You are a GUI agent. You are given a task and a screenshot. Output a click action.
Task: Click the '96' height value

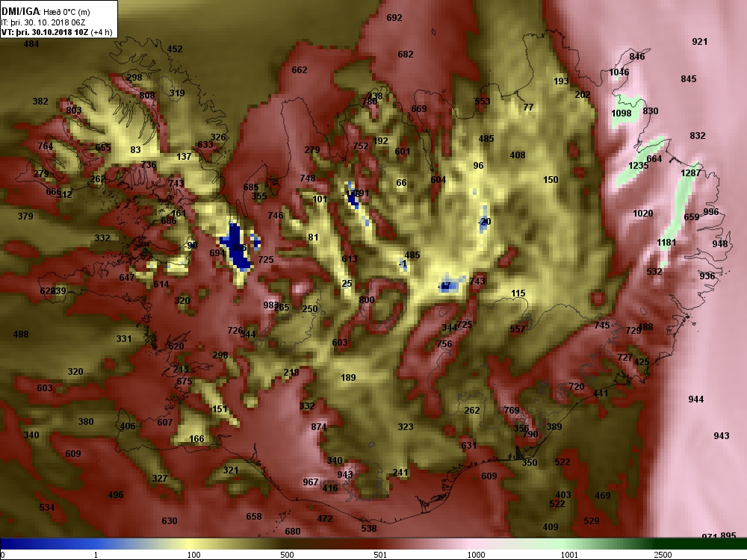478,166
